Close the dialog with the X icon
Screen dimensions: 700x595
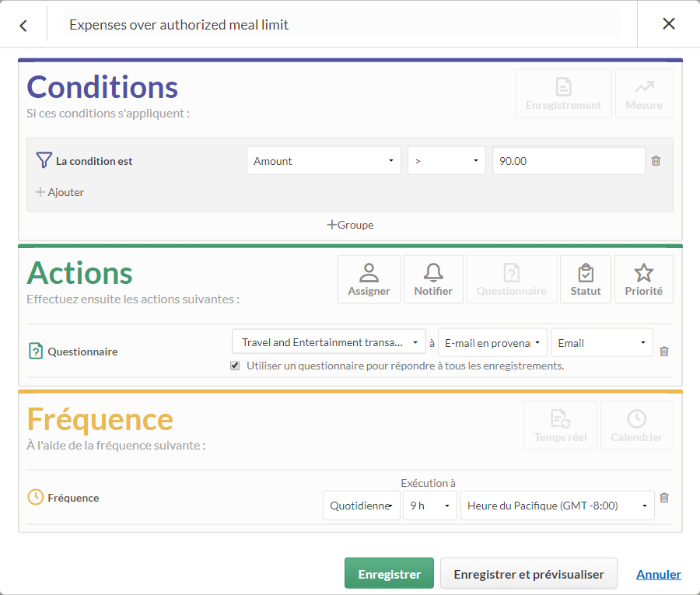pos(668,23)
